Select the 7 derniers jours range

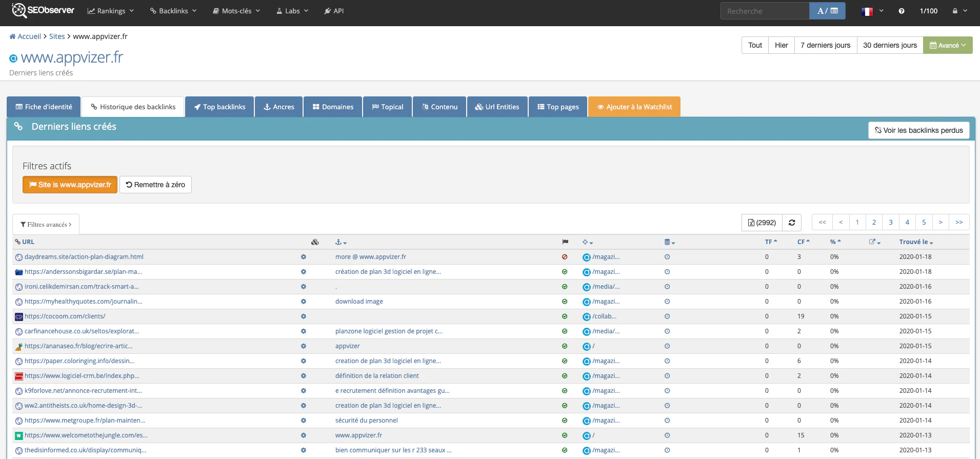[825, 45]
